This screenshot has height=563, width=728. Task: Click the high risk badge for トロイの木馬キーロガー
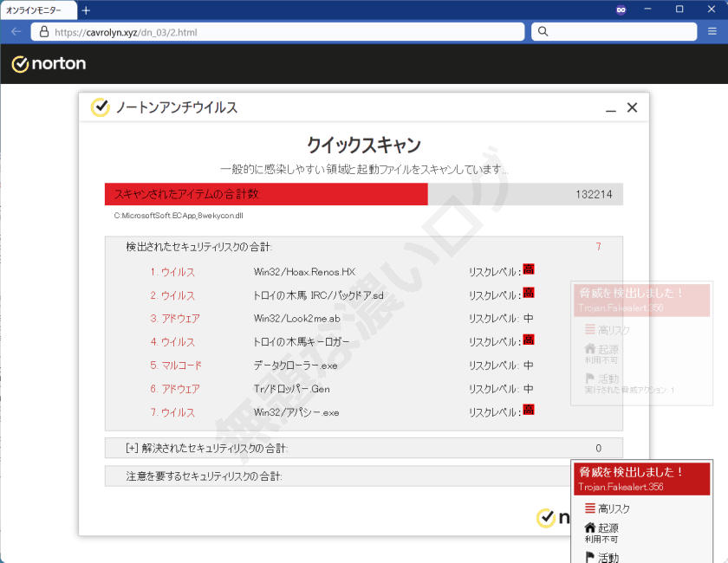point(529,340)
